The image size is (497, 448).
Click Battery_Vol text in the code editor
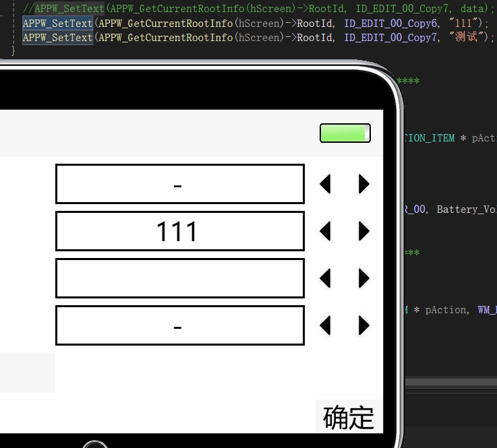coord(467,210)
